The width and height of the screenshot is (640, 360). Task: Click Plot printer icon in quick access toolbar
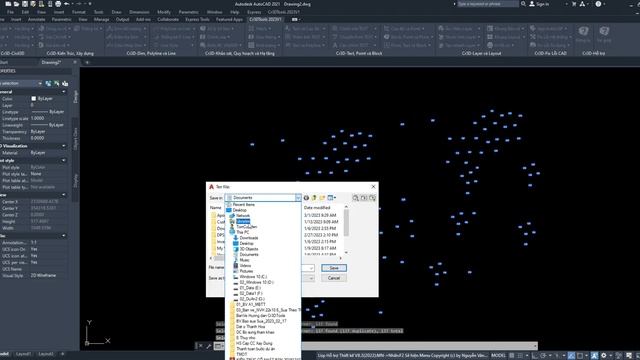(58, 4)
